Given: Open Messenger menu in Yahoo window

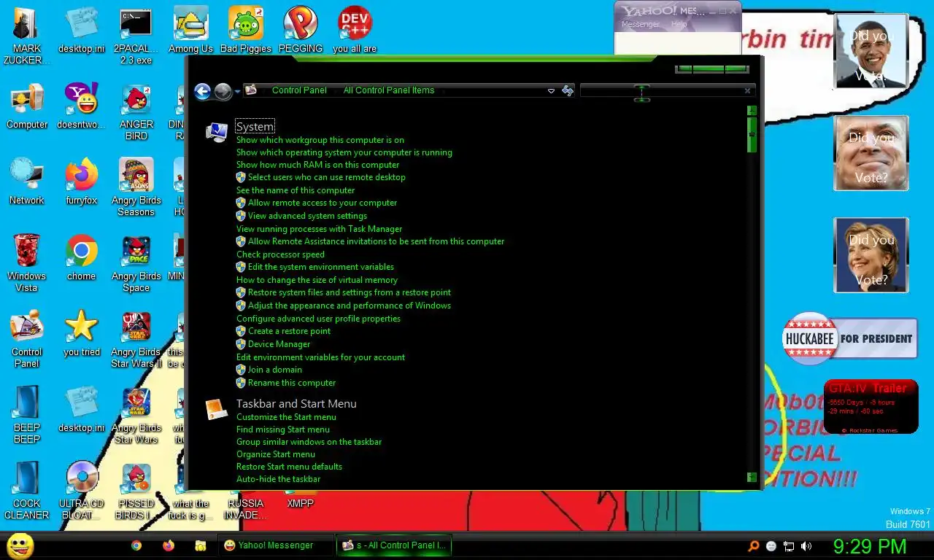Looking at the screenshot, I should point(640,24).
